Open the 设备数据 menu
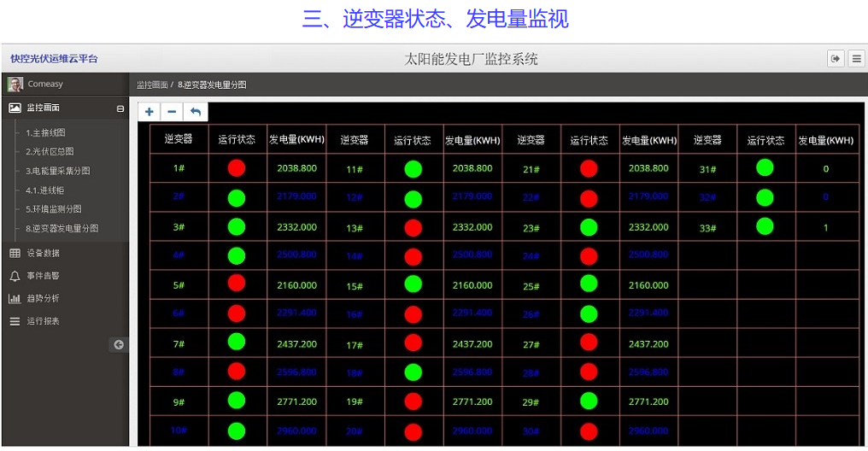The height and width of the screenshot is (451, 868). coord(44,253)
